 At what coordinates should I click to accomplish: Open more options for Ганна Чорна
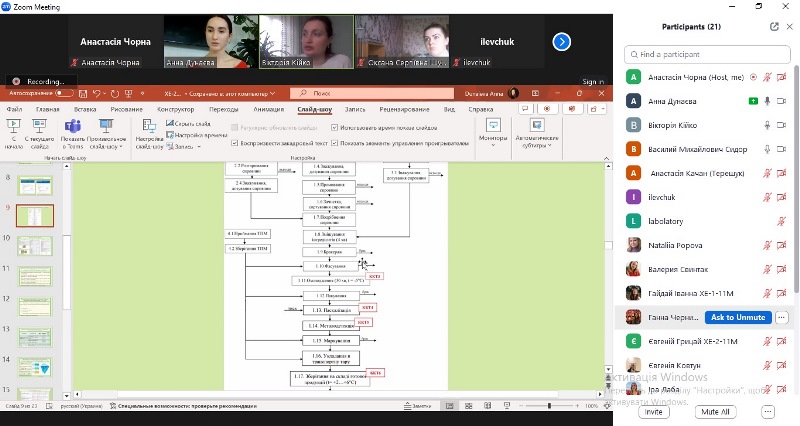point(782,317)
